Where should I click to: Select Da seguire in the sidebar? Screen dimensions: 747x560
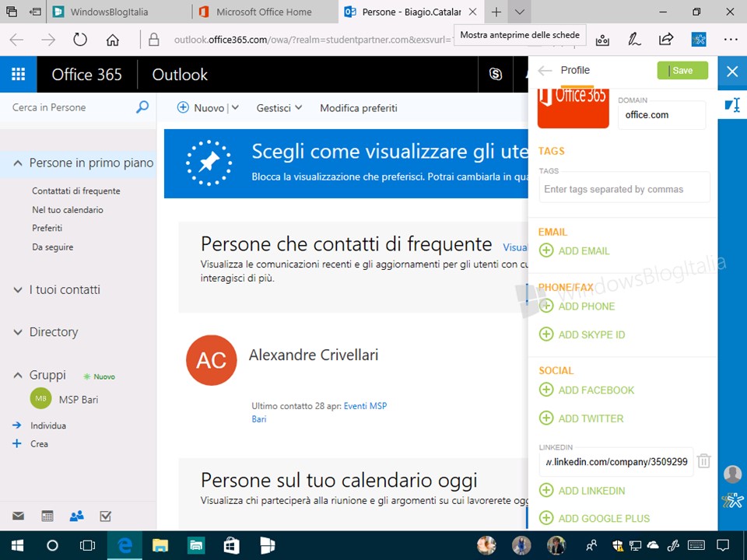(x=53, y=247)
